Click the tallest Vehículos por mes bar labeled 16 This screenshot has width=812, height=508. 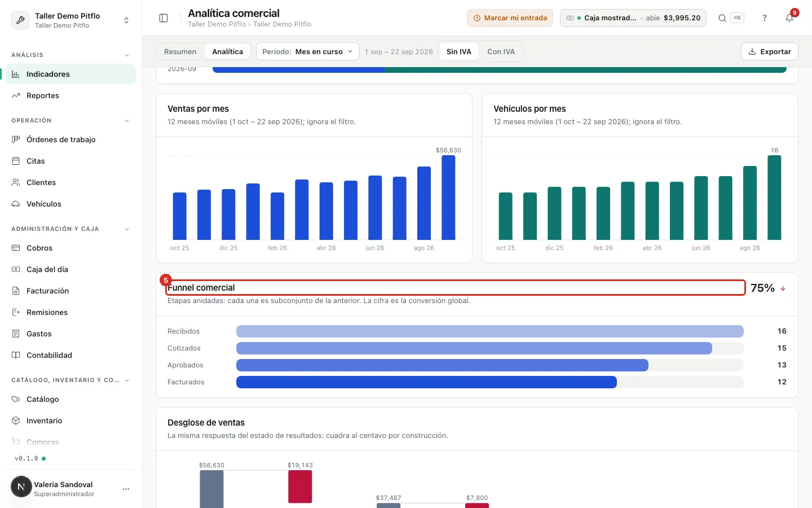(774, 198)
